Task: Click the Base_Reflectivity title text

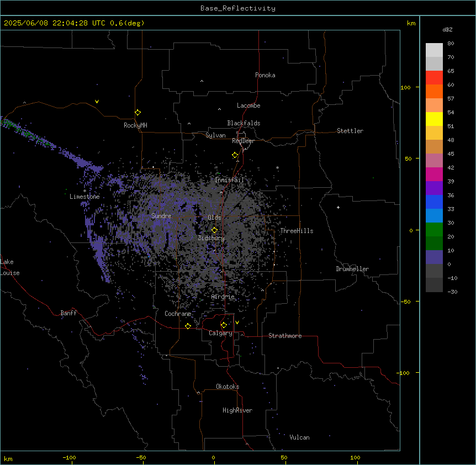Action: (x=238, y=8)
